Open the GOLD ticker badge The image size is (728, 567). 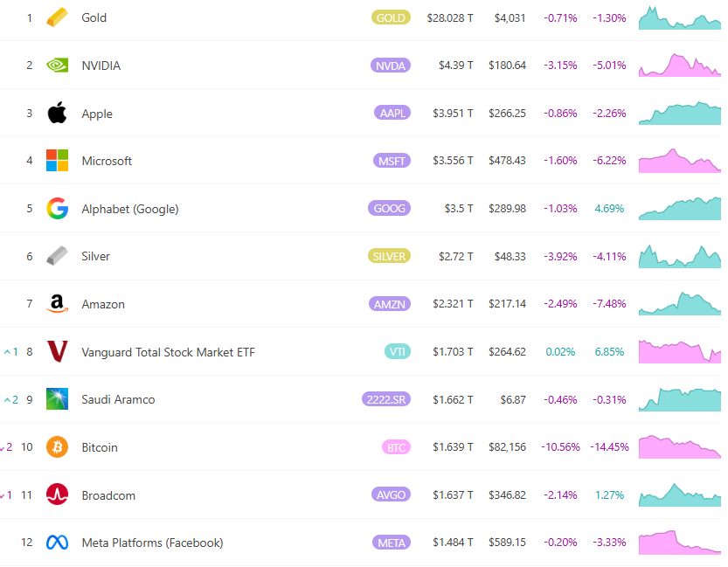[x=391, y=17]
